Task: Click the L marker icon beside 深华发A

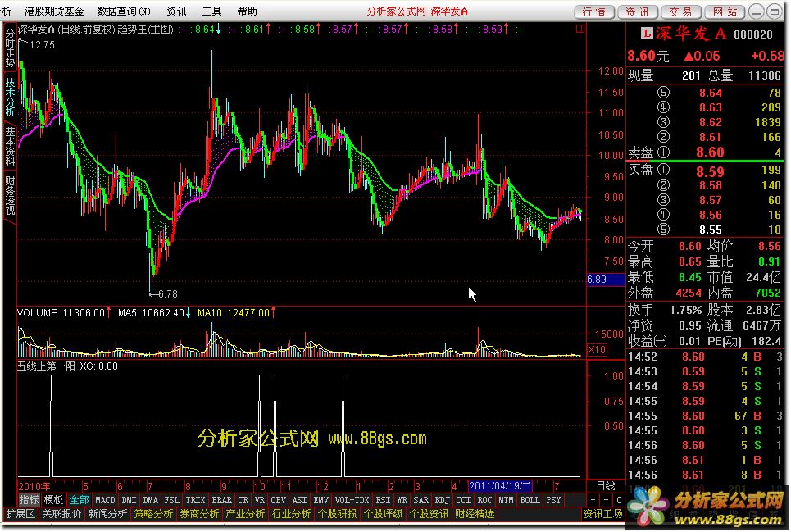Action: [x=647, y=34]
